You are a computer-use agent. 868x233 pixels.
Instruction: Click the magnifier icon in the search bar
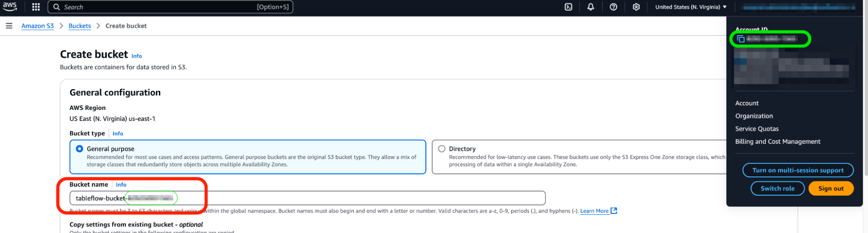57,7
